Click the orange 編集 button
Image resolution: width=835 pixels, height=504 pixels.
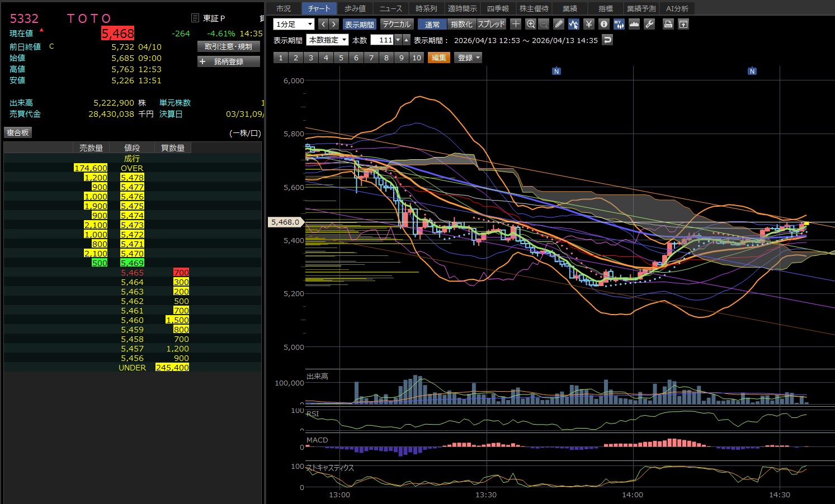pos(438,58)
